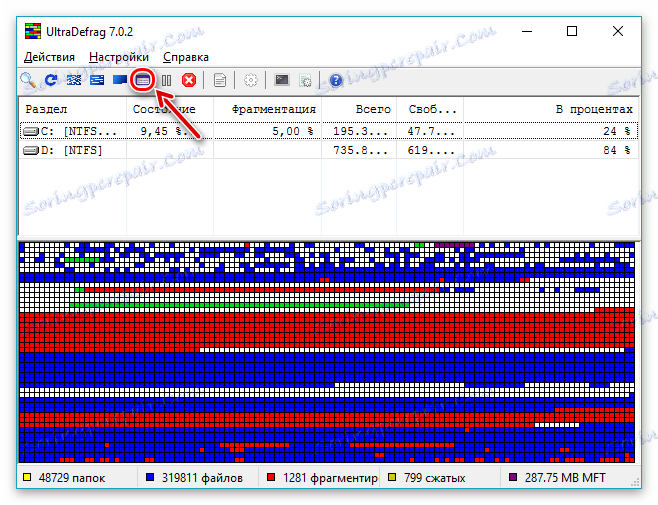
Task: Select the D: [NTFS] volume row
Action: (x=329, y=150)
